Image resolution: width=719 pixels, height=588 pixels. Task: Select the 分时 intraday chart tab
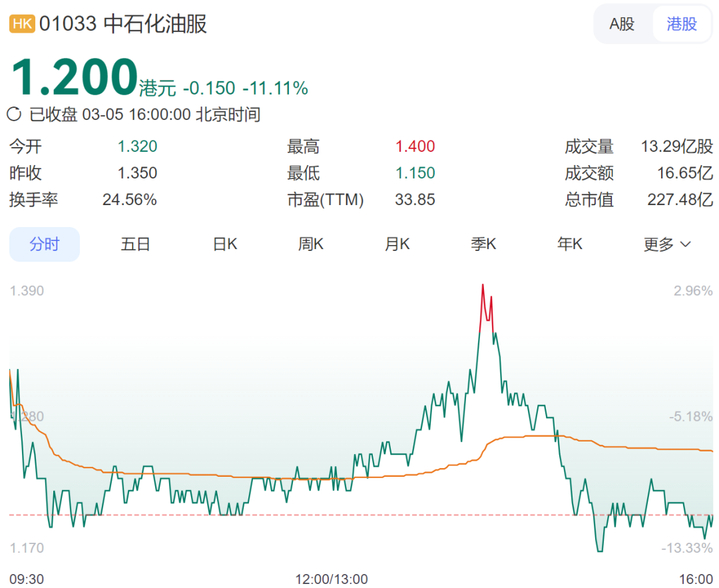(45, 244)
